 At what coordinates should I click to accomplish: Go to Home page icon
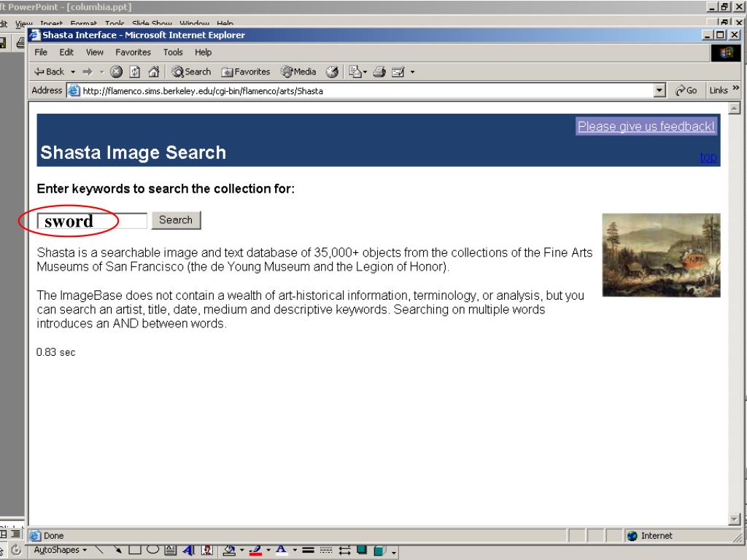[x=153, y=72]
